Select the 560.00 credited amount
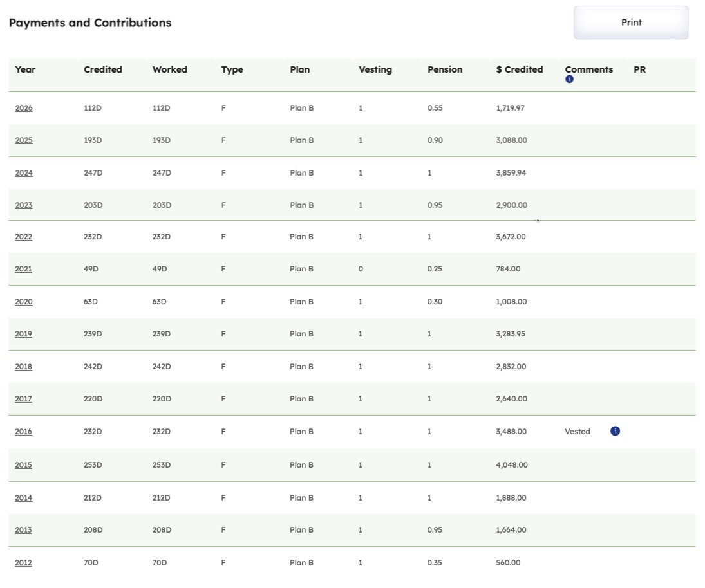This screenshot has width=705, height=588. [508, 562]
